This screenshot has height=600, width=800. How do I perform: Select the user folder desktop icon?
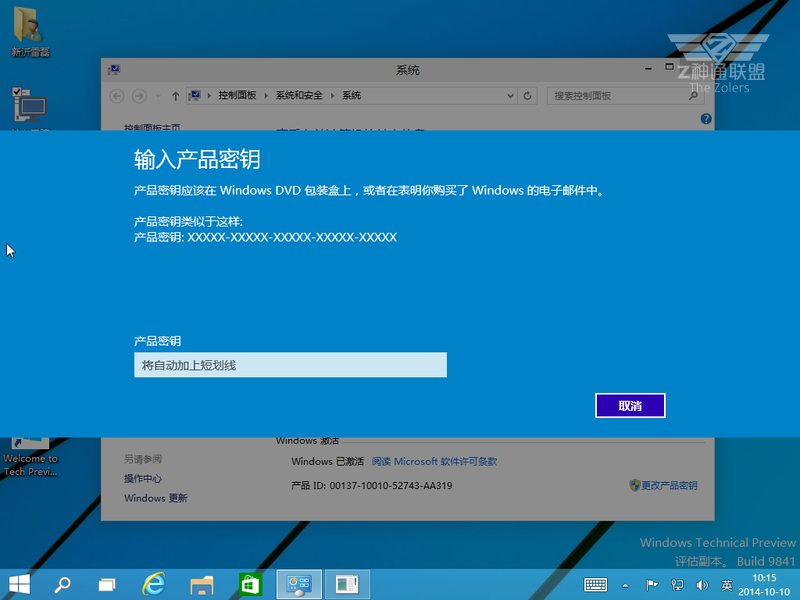30,32
